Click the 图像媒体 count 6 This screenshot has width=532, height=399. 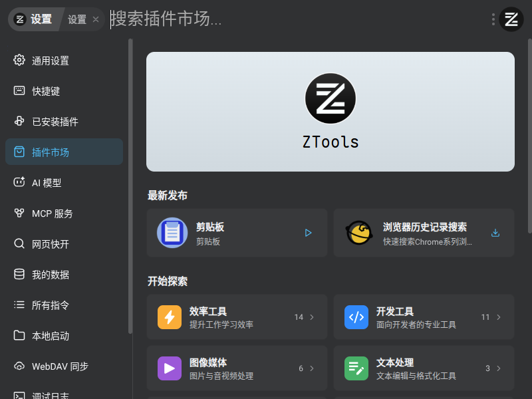pos(301,368)
